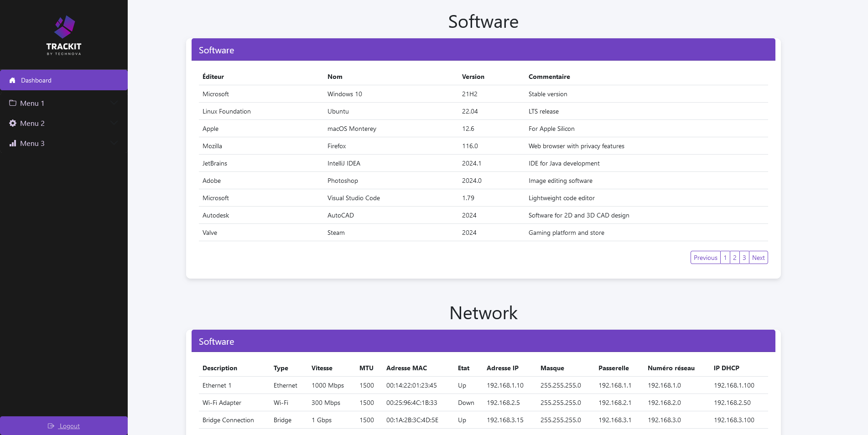Expand Menu 1 chevron
Image resolution: width=868 pixels, height=435 pixels.
click(114, 103)
